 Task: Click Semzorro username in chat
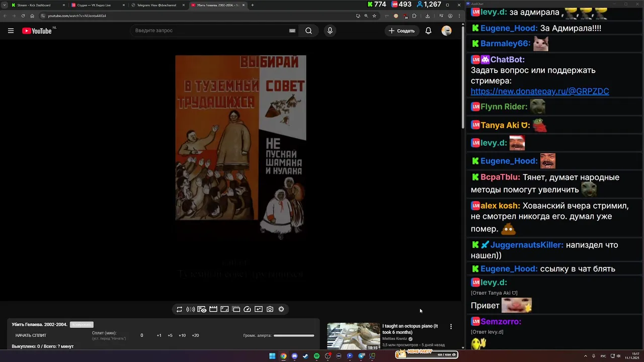click(x=501, y=321)
